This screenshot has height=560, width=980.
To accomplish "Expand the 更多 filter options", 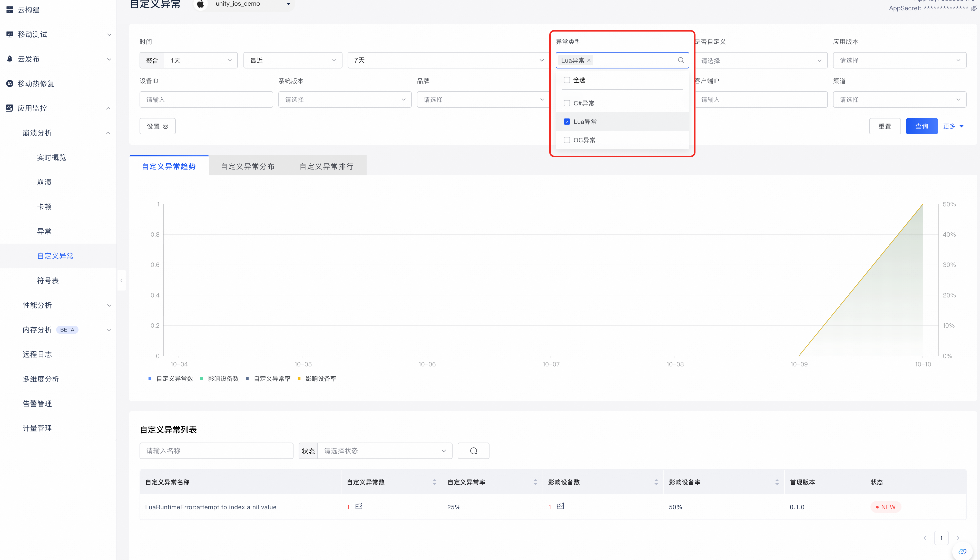I will pyautogui.click(x=953, y=126).
